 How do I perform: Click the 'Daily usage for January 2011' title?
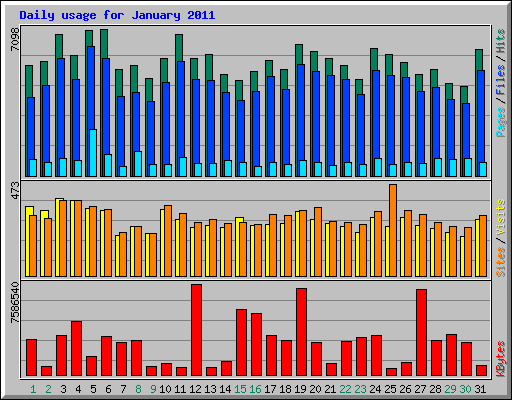click(x=117, y=15)
